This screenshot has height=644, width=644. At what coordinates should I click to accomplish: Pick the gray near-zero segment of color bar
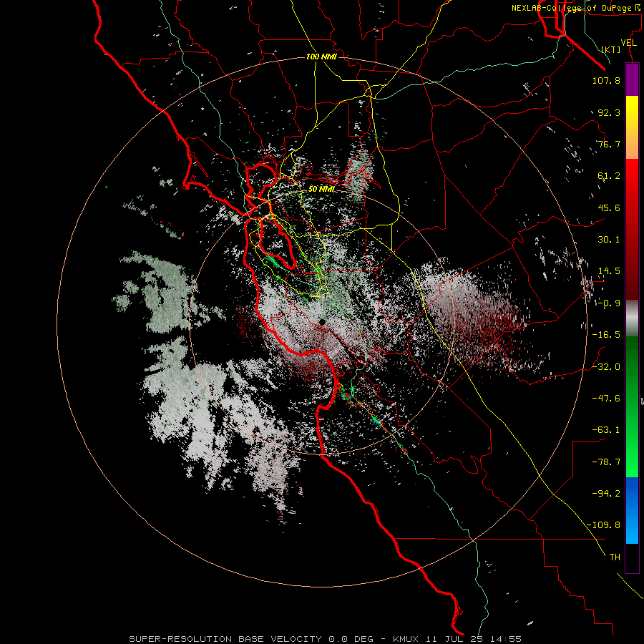tap(632, 318)
